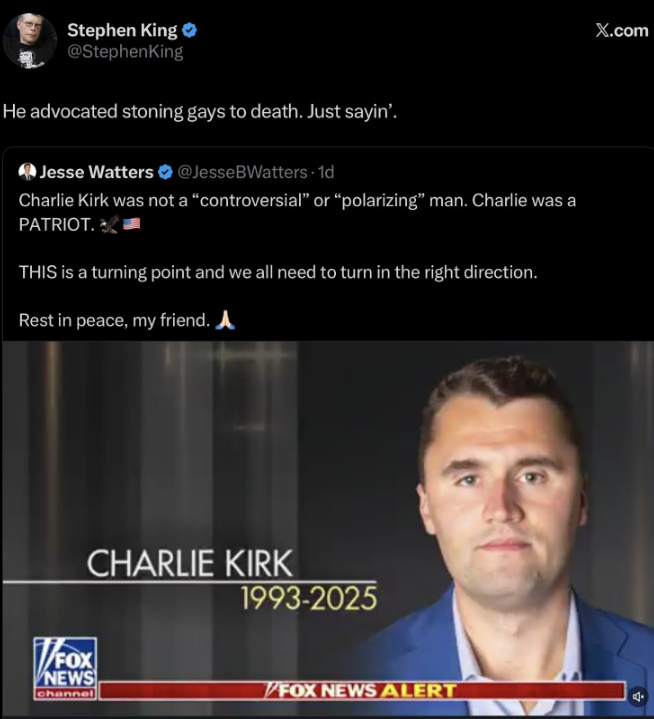Click the eagle emoji after PATRIOT
654x719 pixels.
[110, 224]
